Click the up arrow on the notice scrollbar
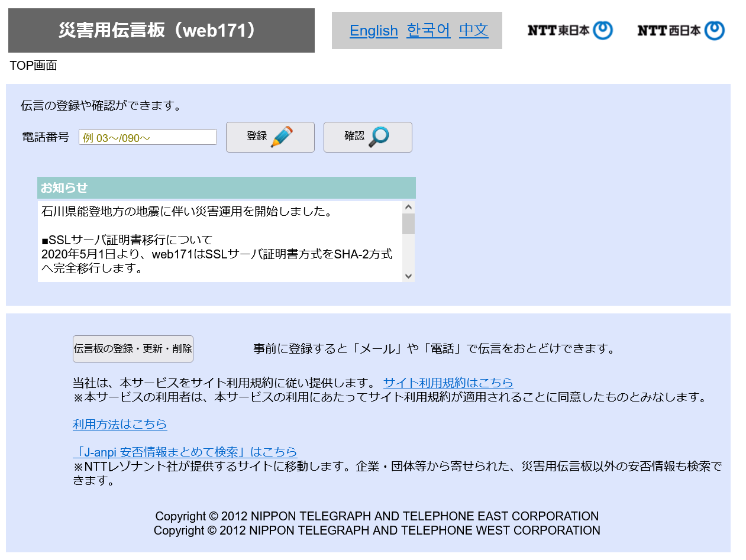This screenshot has height=560, width=746. click(x=408, y=206)
